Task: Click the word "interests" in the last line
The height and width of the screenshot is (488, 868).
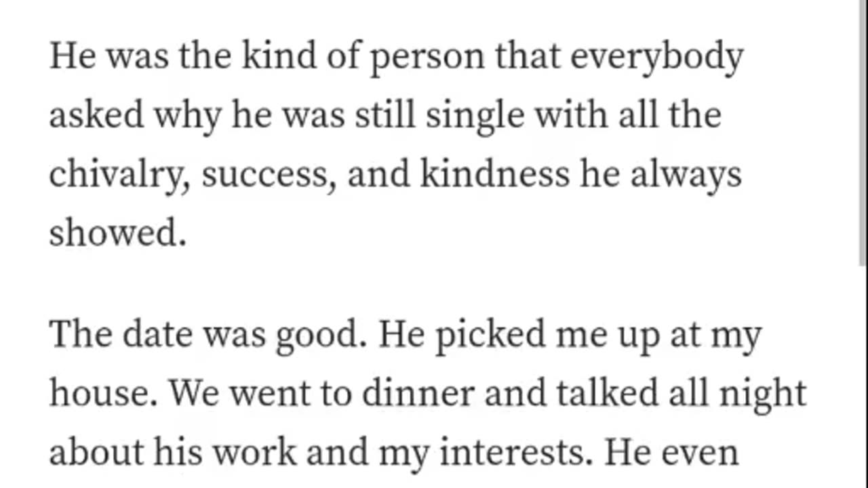Action: pyautogui.click(x=511, y=451)
